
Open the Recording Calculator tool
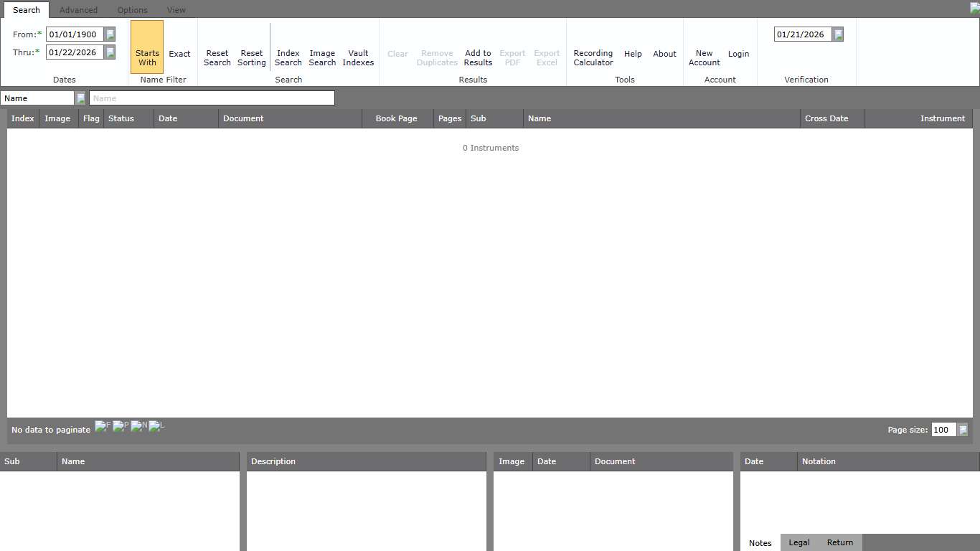point(593,57)
